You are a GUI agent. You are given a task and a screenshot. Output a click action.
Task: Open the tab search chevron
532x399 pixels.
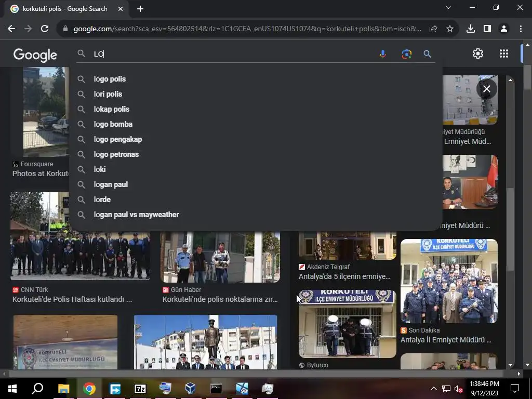pyautogui.click(x=448, y=7)
